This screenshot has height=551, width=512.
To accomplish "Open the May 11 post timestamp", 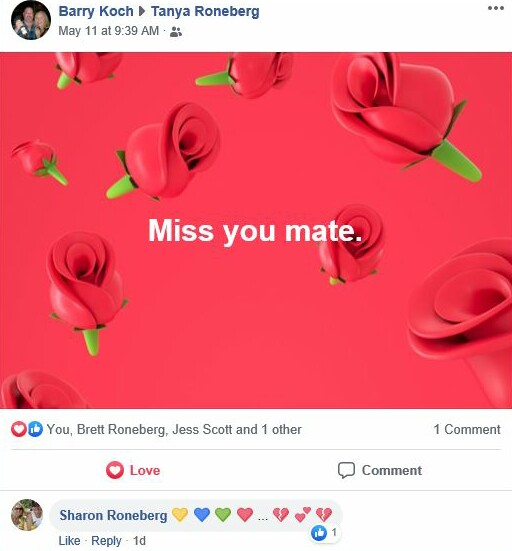I will click(109, 31).
